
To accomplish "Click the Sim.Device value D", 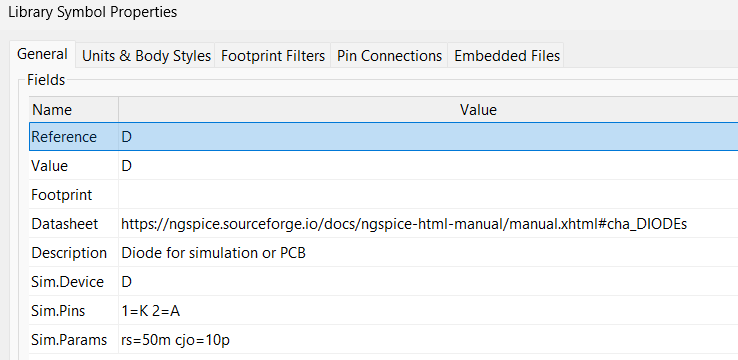I will point(428,281).
